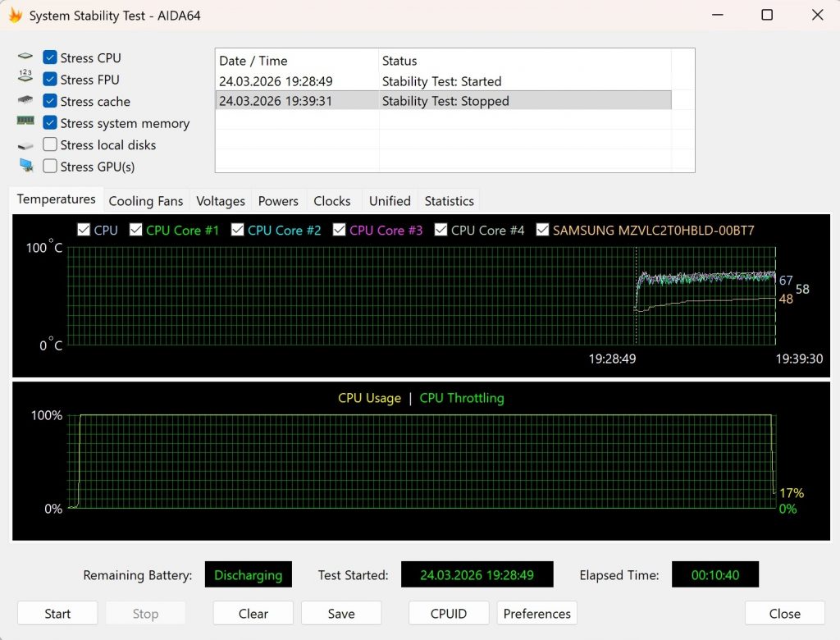Click the green RAM module icon
840x640 pixels.
pos(26,122)
